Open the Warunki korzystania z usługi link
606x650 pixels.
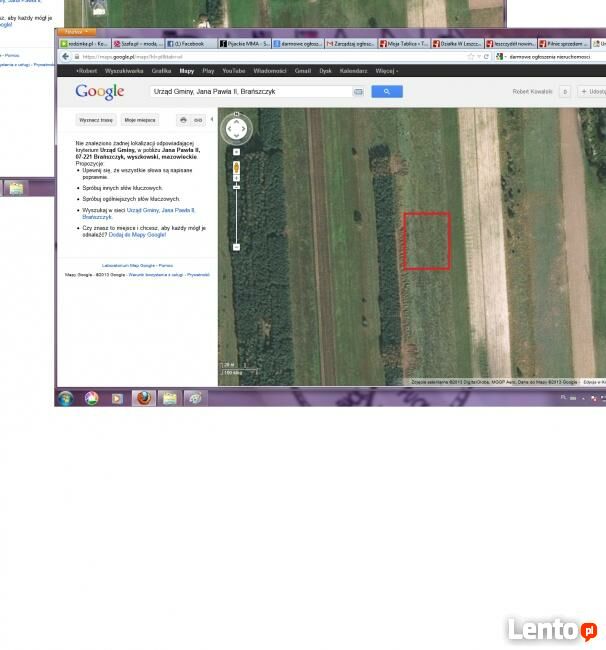point(155,275)
